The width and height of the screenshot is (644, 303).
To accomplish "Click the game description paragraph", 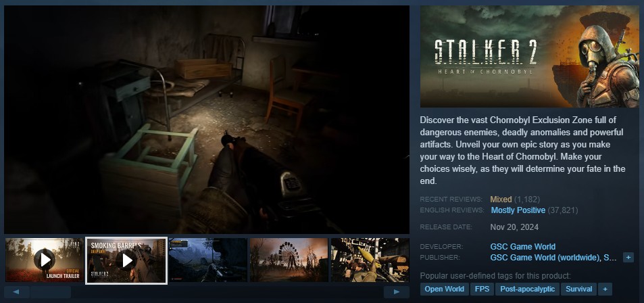I will [522, 150].
